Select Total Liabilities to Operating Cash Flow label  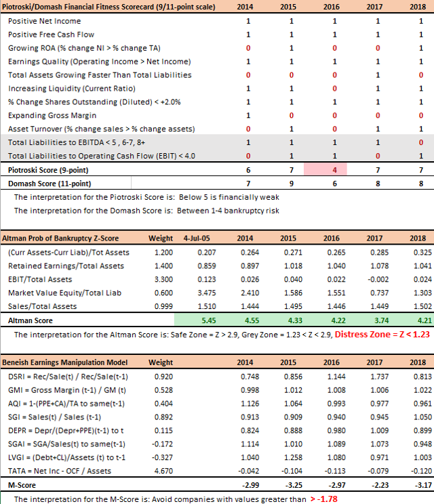[x=102, y=156]
